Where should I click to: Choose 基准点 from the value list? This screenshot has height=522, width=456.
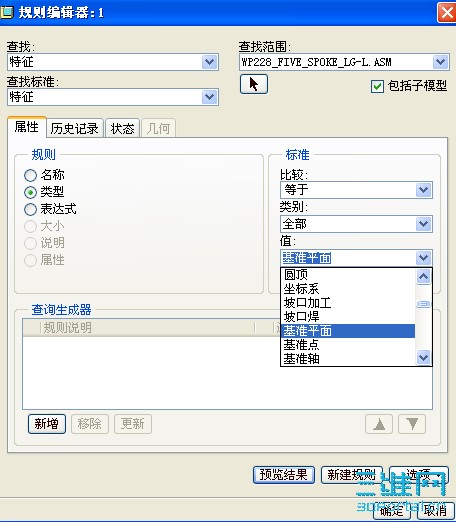(348, 345)
